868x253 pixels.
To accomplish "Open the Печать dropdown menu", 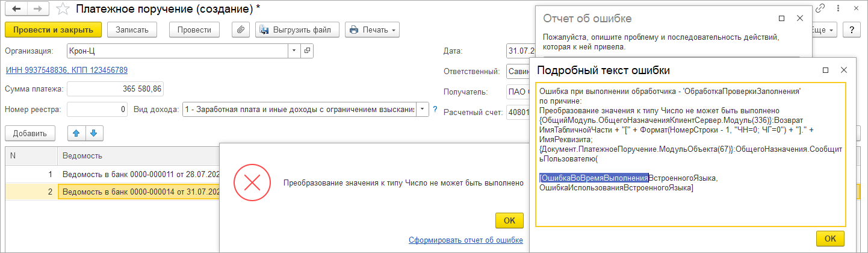I will coord(373,29).
